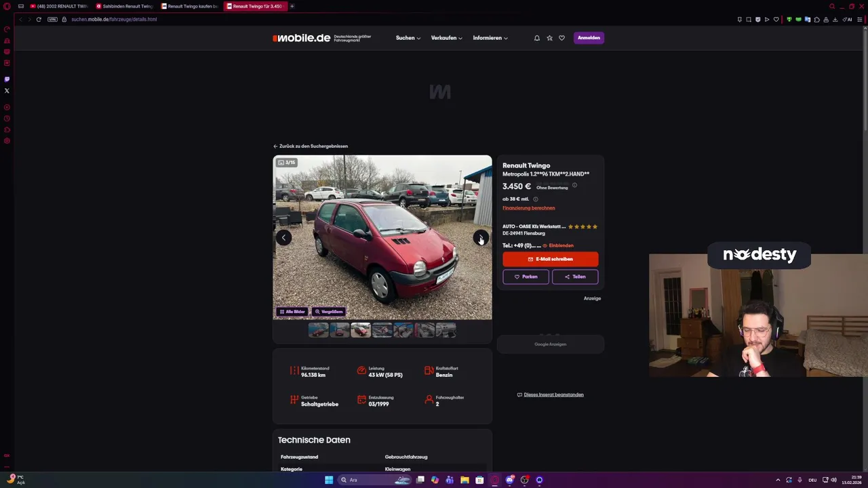The image size is (868, 488).
Task: Take a snapshot with the toolbar camera icon
Action: pos(749,19)
